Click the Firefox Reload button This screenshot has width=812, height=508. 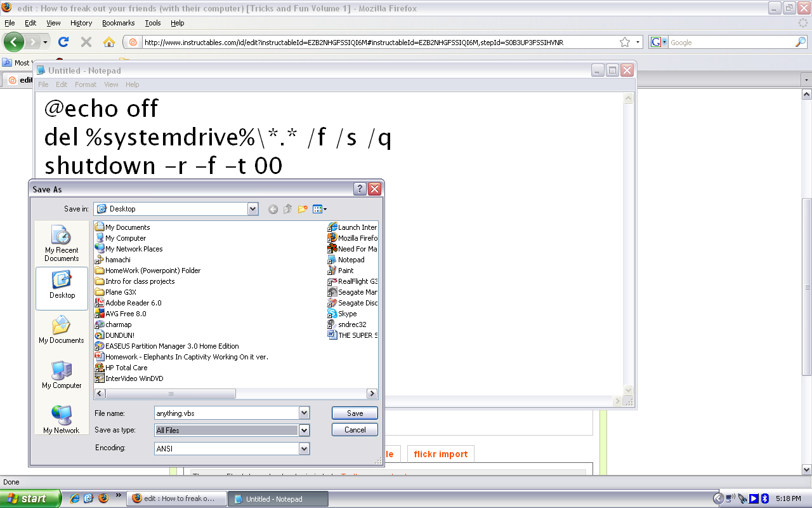(63, 42)
